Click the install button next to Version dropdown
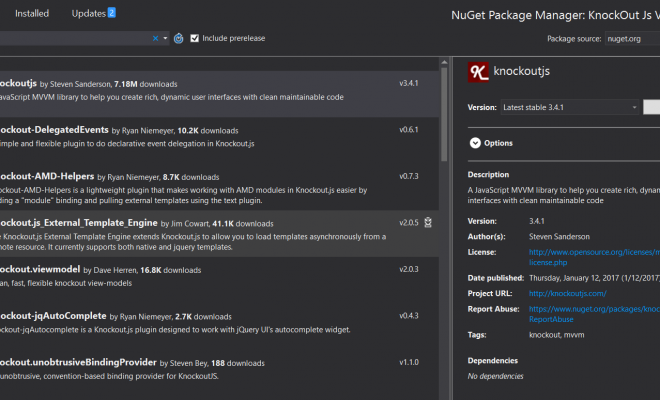660x400 pixels. [651, 107]
